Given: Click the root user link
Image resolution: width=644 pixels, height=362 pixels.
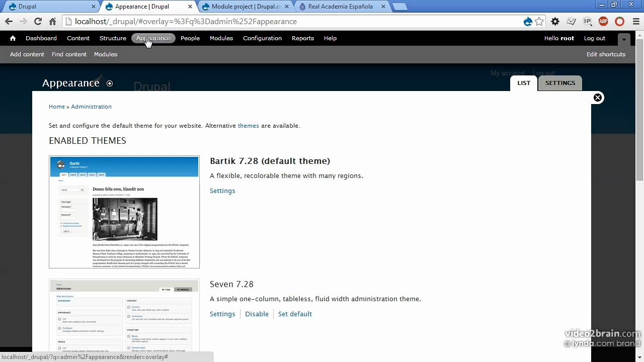Looking at the screenshot, I should (567, 38).
